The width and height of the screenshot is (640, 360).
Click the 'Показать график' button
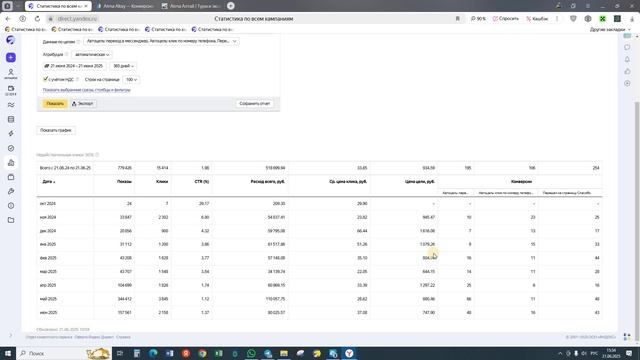(56, 130)
